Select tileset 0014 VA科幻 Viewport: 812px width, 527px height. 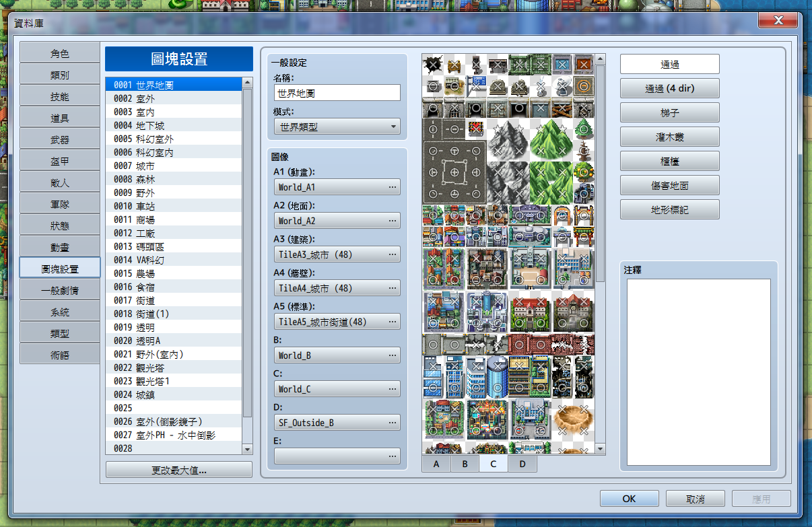coord(174,260)
